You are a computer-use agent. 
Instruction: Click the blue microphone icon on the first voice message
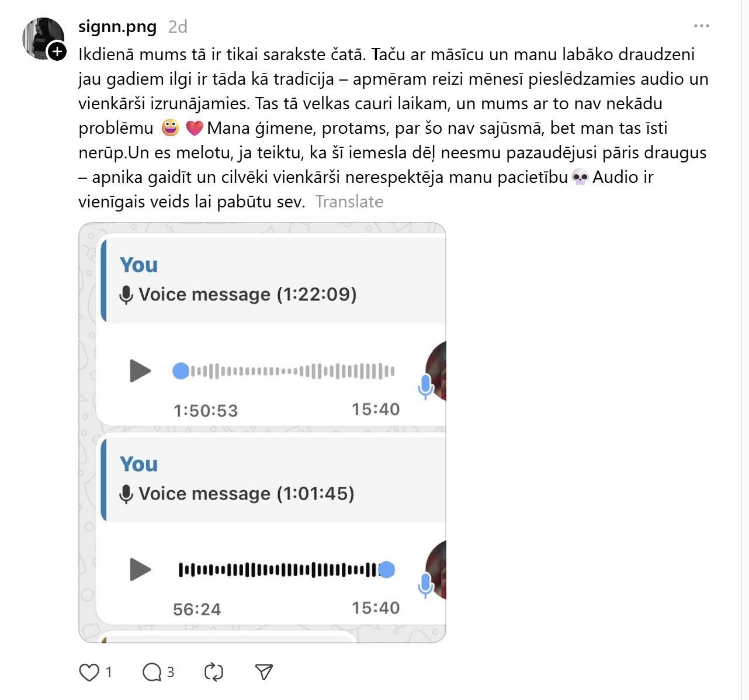point(426,387)
